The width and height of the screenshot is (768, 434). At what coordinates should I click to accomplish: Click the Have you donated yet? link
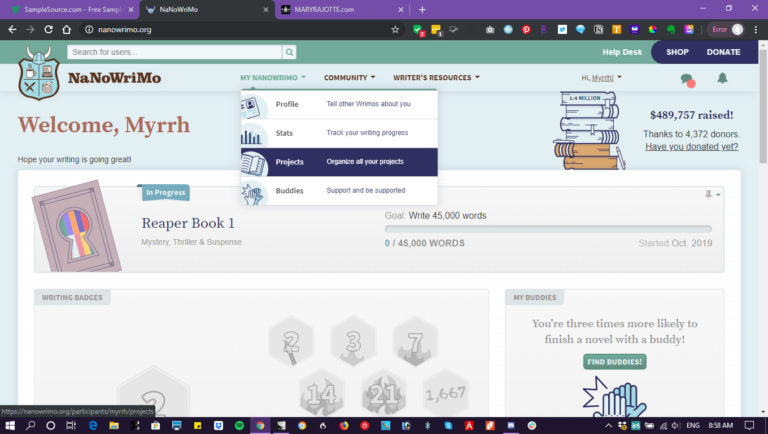pos(691,147)
